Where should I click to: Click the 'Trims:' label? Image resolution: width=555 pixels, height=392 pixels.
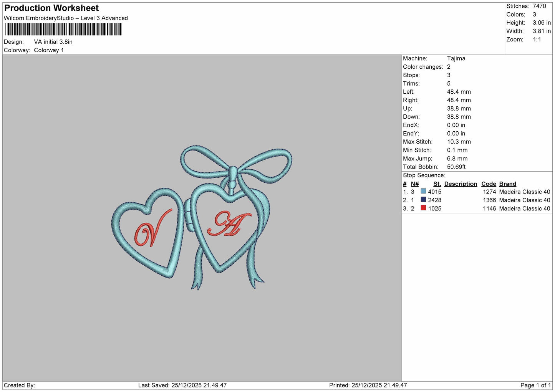411,83
